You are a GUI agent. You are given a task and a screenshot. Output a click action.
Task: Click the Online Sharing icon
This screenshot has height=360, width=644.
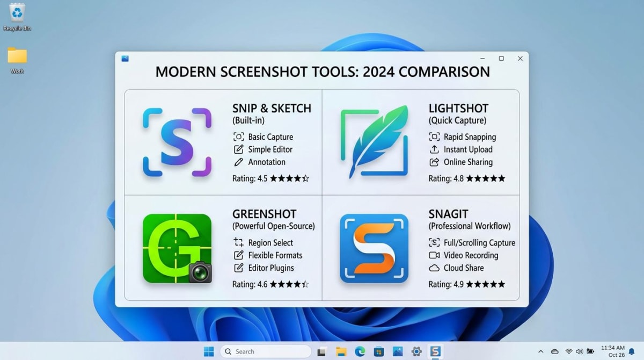click(434, 162)
